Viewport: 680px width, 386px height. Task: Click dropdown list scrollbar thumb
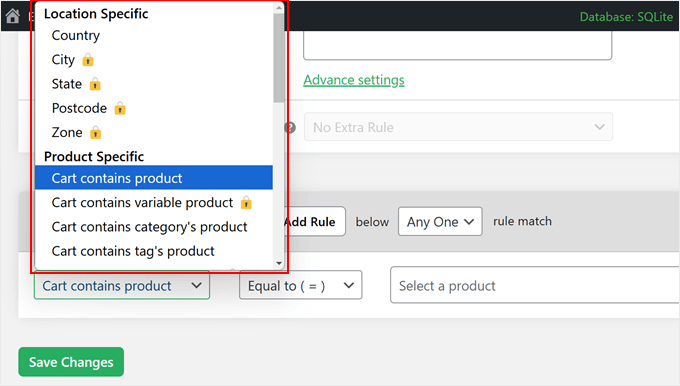tap(279, 58)
